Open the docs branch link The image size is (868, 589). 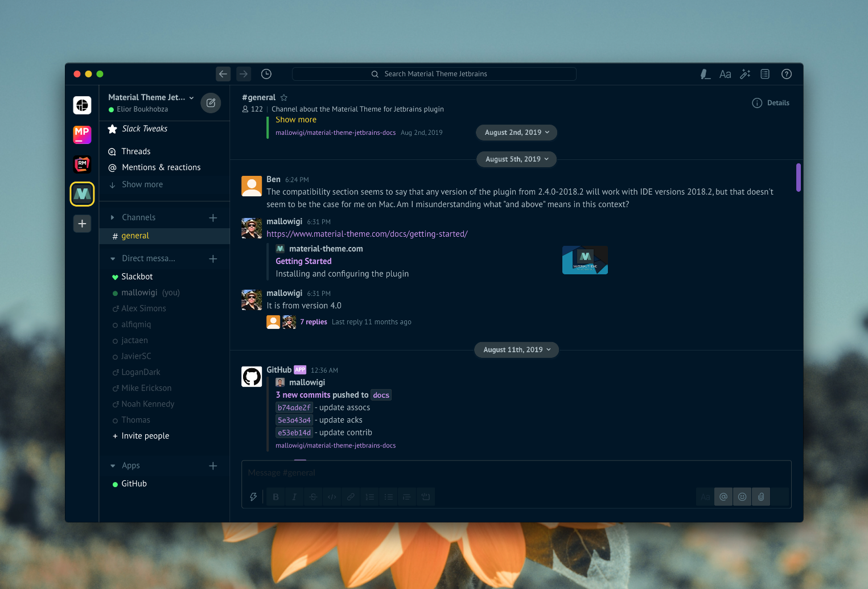pos(381,395)
